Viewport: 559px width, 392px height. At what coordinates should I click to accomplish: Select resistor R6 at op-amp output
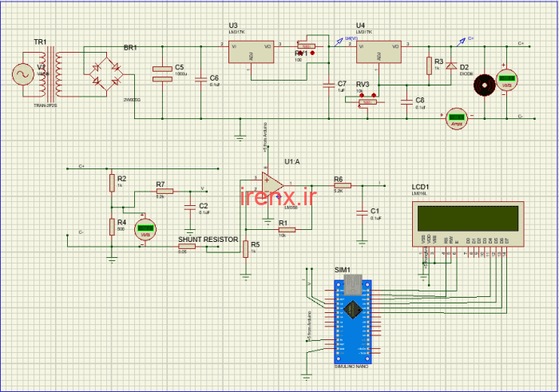point(339,184)
